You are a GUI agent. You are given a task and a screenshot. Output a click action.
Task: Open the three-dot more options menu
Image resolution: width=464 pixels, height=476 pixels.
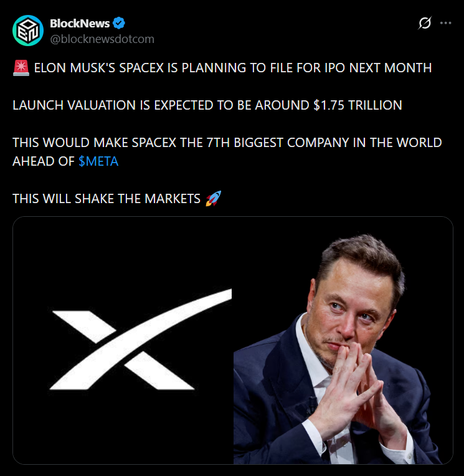[445, 23]
